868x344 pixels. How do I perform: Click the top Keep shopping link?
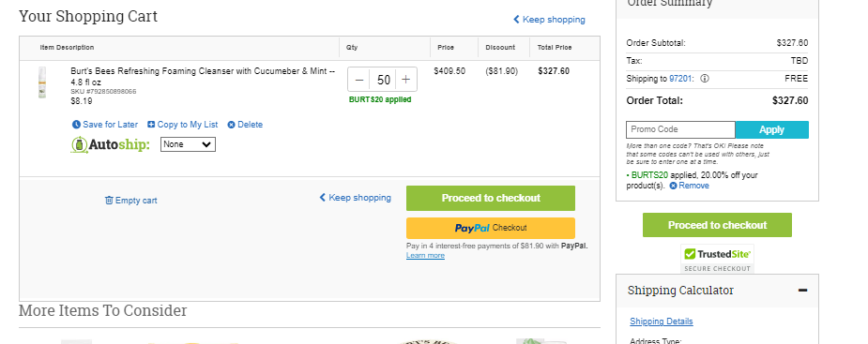pyautogui.click(x=549, y=20)
